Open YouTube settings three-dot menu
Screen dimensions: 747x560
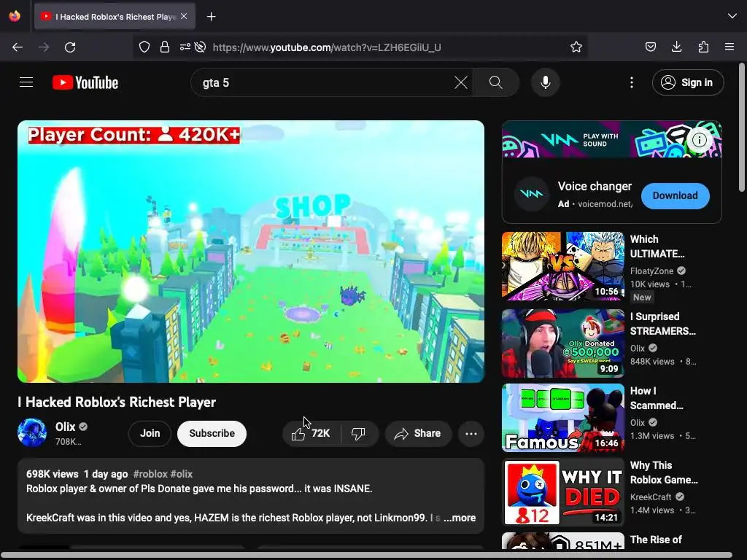(632, 83)
